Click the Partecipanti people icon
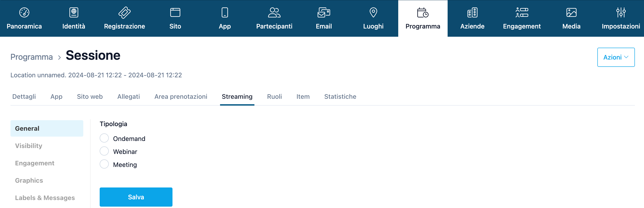 [x=274, y=13]
